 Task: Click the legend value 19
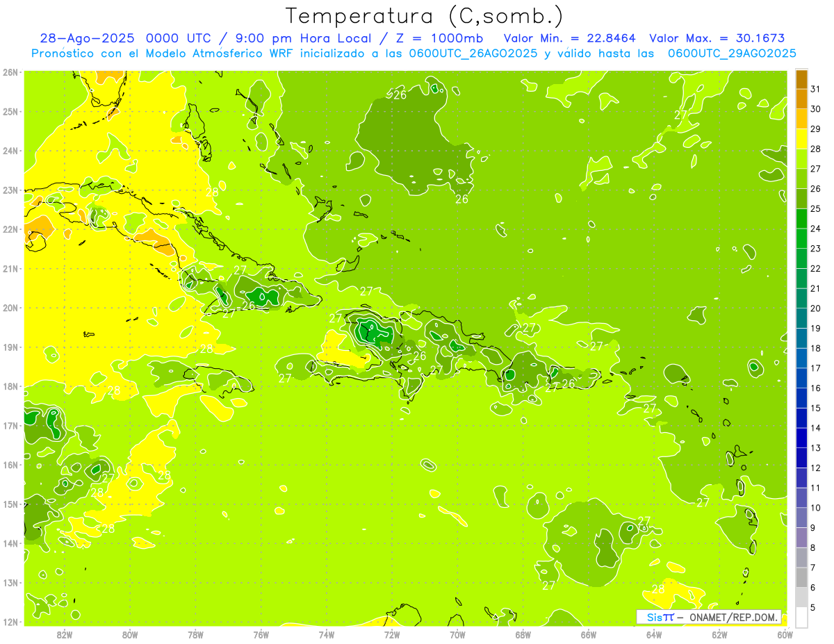816,329
